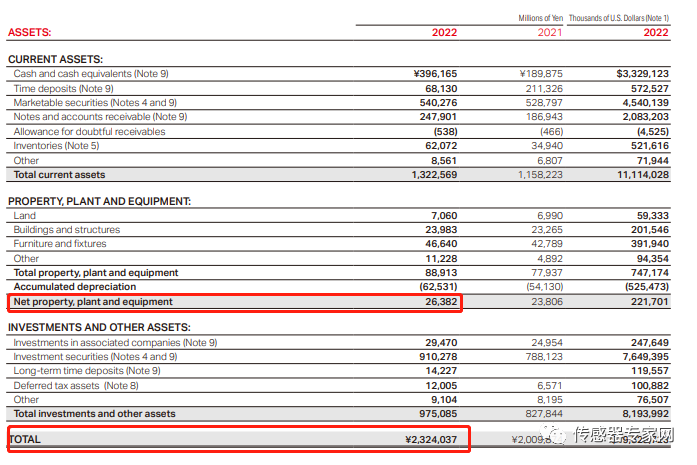
Task: Click the value 211,326
Action: point(544,88)
